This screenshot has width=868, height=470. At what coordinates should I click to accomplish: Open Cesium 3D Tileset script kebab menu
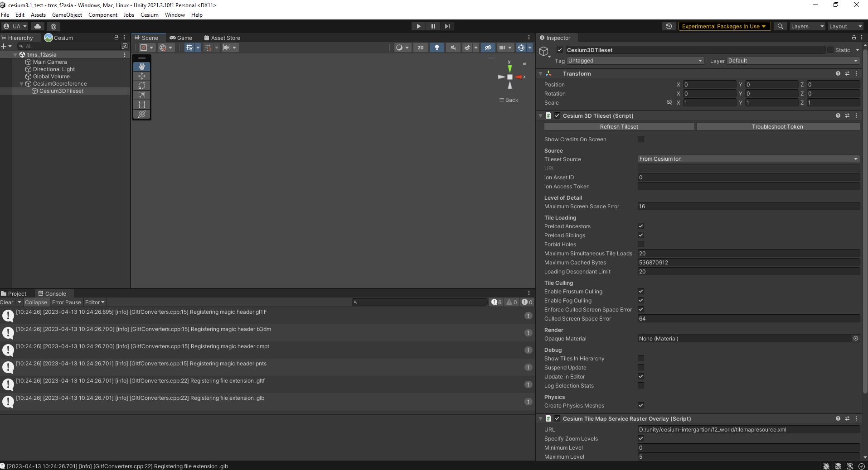(856, 115)
